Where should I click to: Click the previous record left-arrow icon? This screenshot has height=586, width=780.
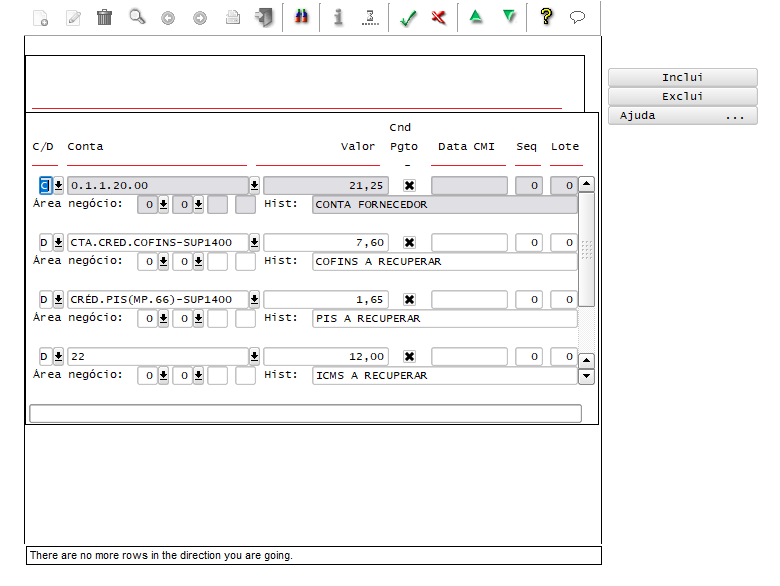(x=168, y=18)
